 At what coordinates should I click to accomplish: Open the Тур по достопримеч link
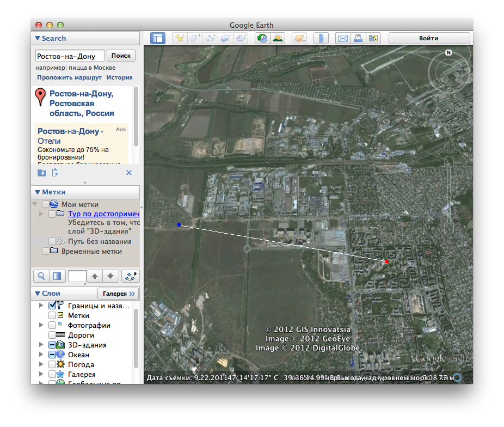104,214
